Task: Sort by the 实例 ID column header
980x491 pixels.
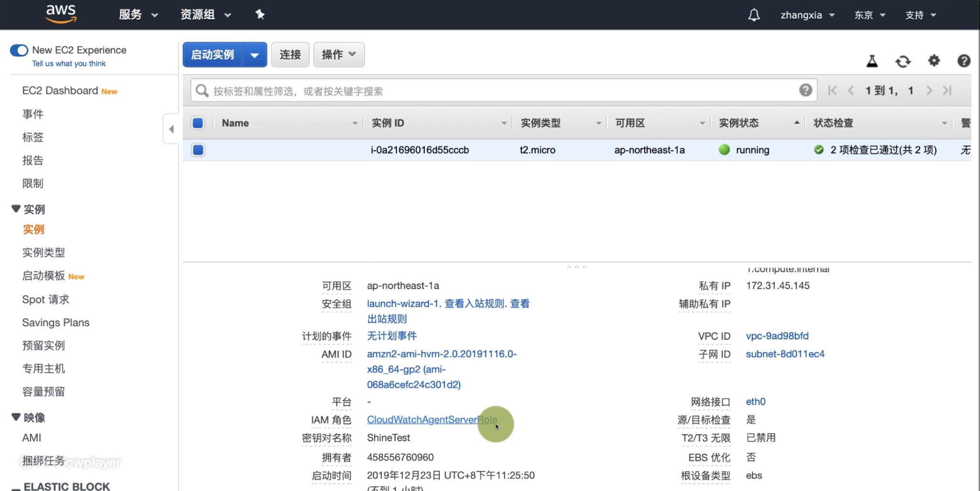Action: click(x=438, y=123)
